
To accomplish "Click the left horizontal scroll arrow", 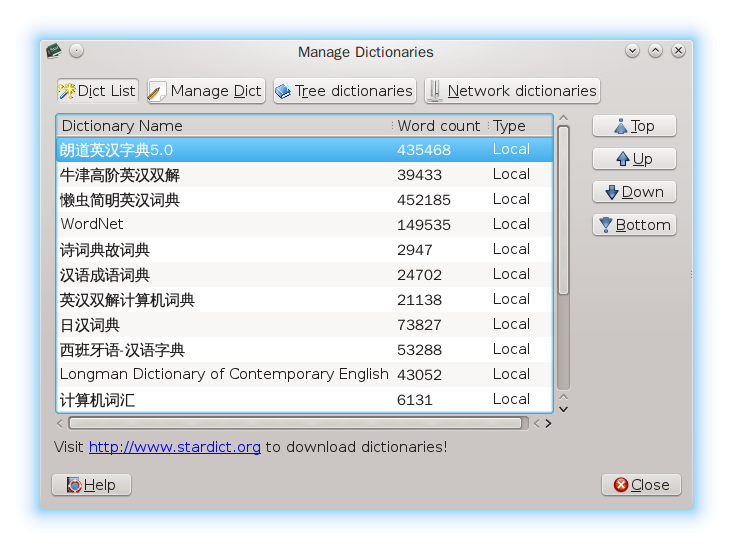I will [59, 424].
